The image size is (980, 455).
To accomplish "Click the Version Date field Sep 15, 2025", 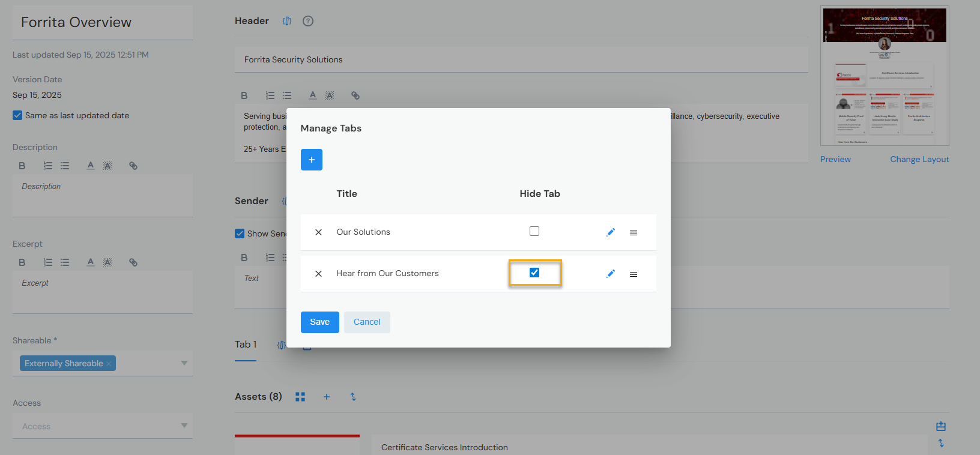I will coord(37,95).
